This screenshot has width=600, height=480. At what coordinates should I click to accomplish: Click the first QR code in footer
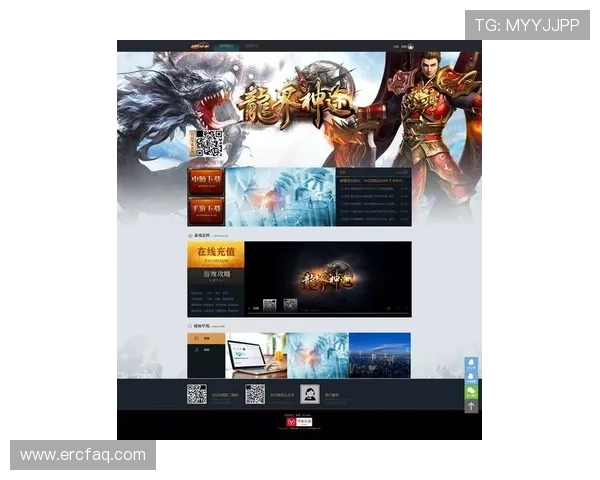click(197, 394)
